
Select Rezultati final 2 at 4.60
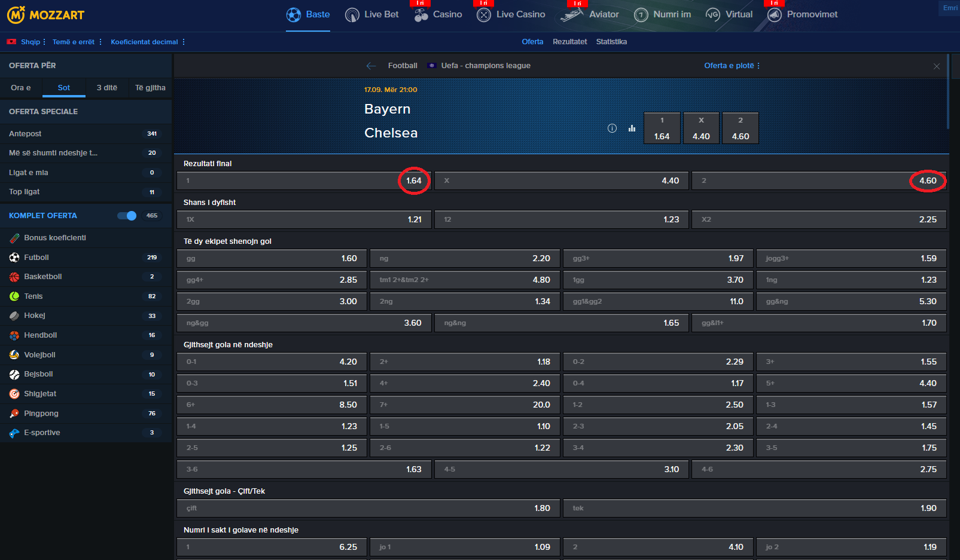coord(819,180)
